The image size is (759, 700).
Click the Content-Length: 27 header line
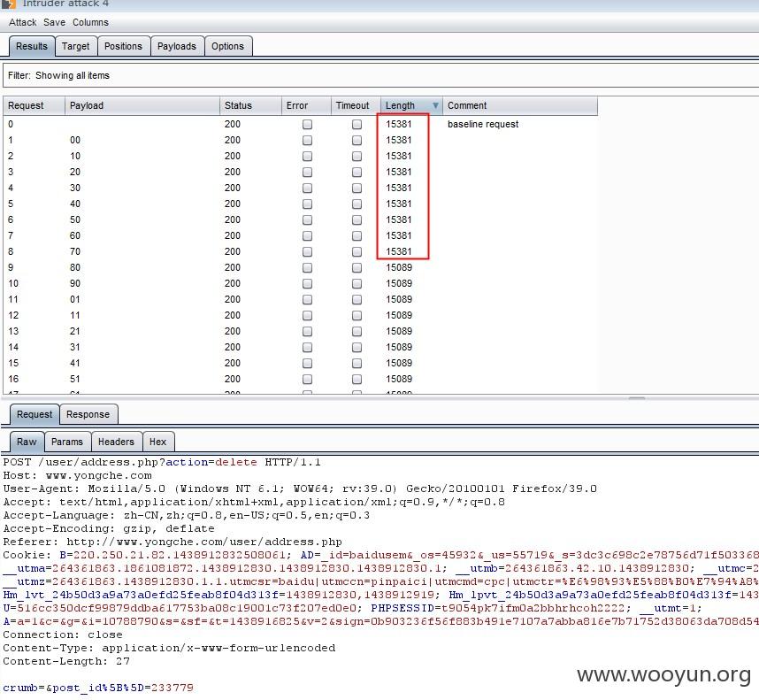[66, 661]
